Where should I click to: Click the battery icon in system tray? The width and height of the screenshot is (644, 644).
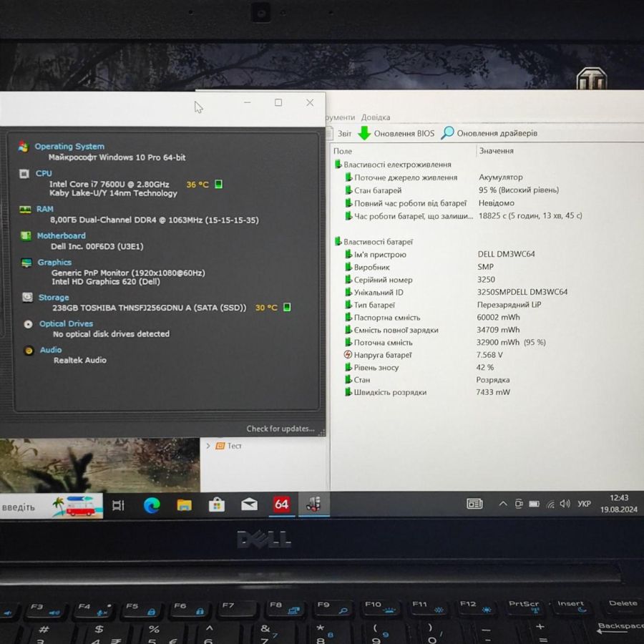click(x=534, y=504)
